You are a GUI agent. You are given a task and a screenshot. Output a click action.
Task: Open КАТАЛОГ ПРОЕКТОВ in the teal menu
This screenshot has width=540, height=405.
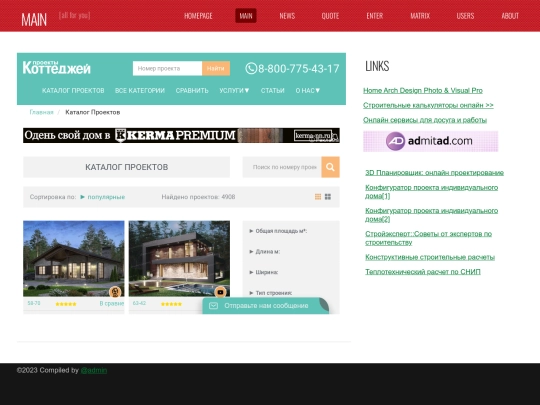click(73, 91)
